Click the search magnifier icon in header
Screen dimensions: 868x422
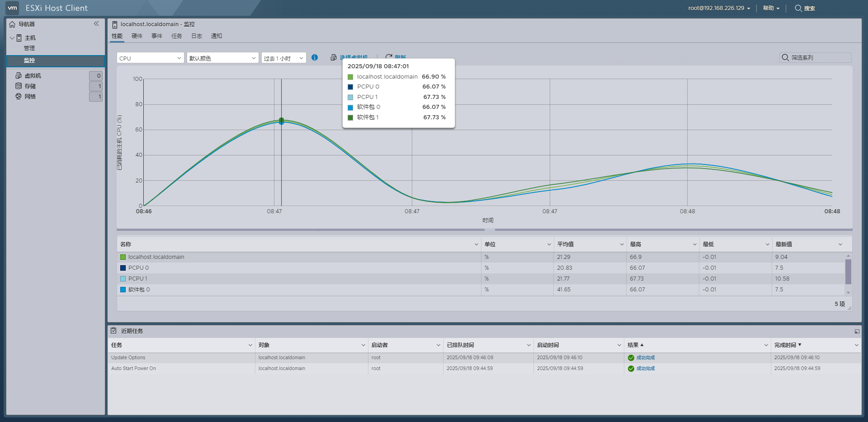point(798,8)
